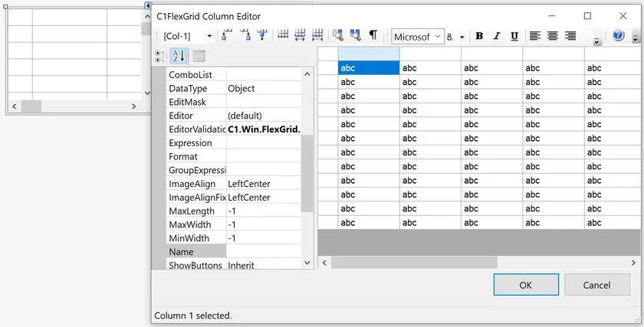Toggle Alphabetical sorting of properties
This screenshot has width=644, height=327.
[x=178, y=56]
